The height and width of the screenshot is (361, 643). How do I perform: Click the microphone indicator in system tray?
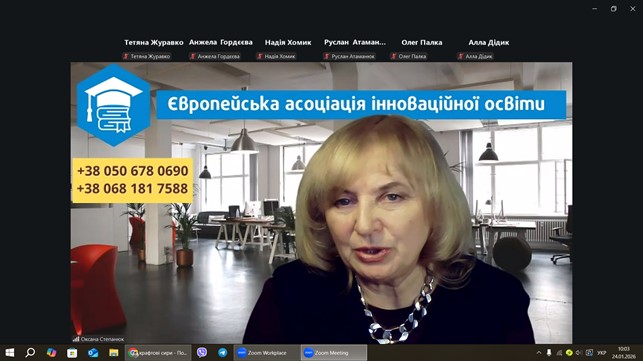pos(549,353)
